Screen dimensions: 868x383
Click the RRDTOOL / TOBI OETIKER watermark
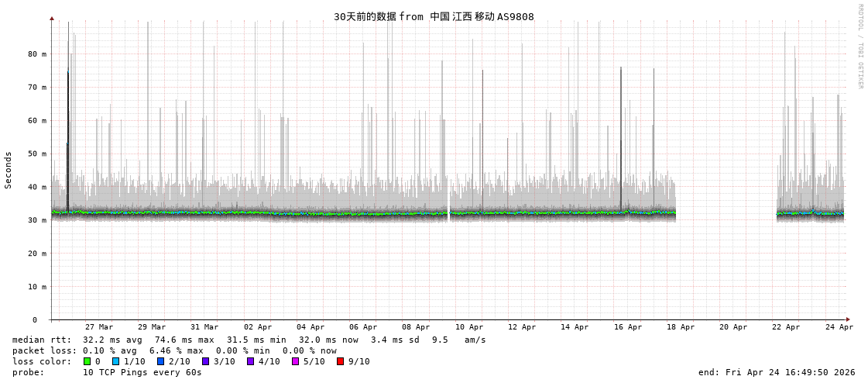(859, 47)
